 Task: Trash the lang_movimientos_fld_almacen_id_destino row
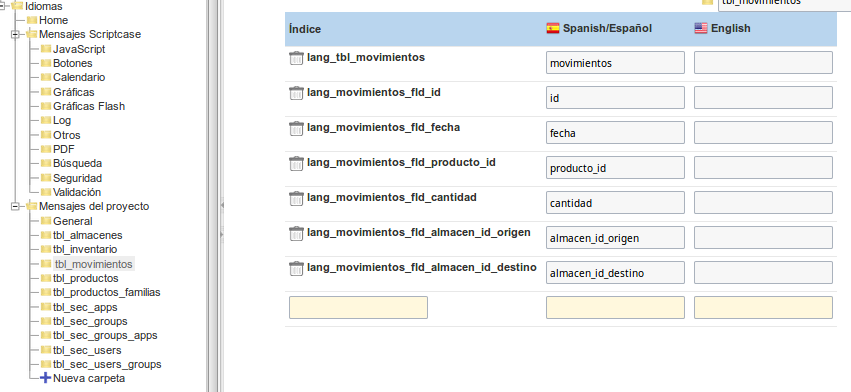point(296,269)
